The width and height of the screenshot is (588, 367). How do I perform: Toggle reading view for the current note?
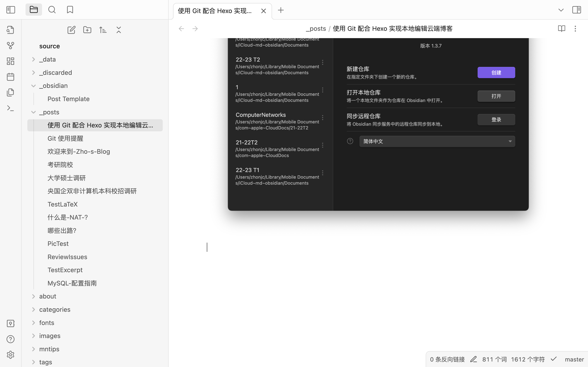pyautogui.click(x=561, y=28)
